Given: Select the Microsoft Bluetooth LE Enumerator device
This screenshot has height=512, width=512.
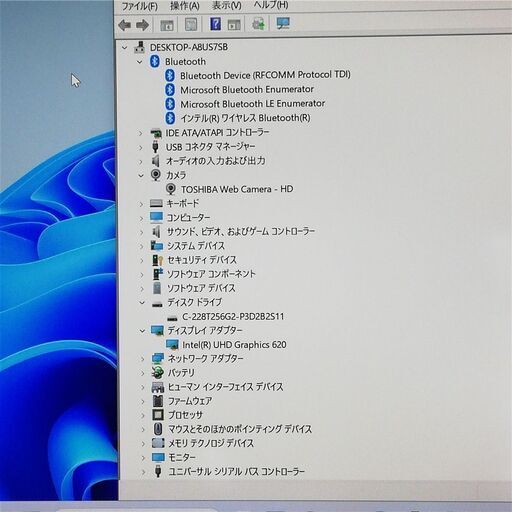Looking at the screenshot, I should pos(252,104).
